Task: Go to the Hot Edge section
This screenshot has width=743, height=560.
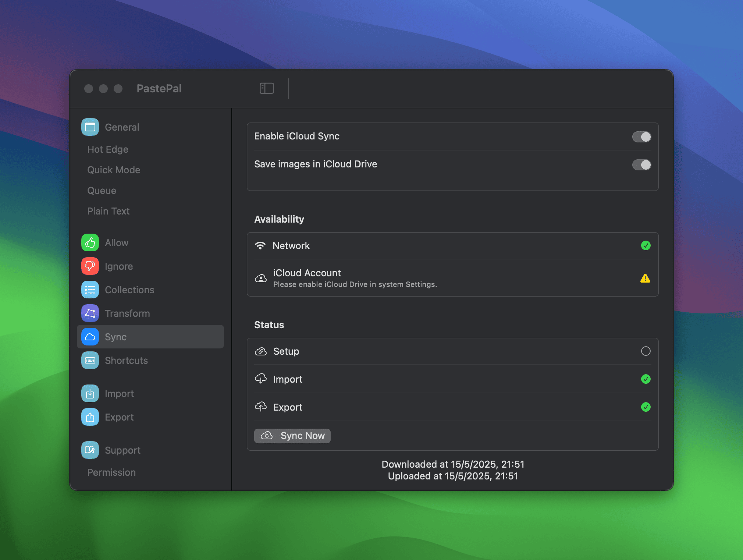Action: pos(108,149)
